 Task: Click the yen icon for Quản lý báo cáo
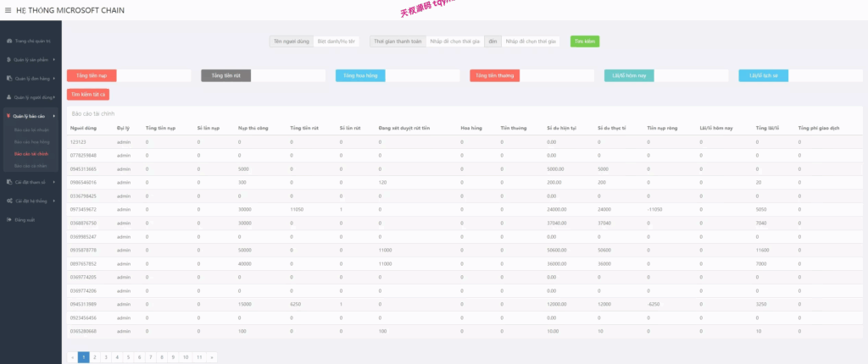click(x=8, y=116)
